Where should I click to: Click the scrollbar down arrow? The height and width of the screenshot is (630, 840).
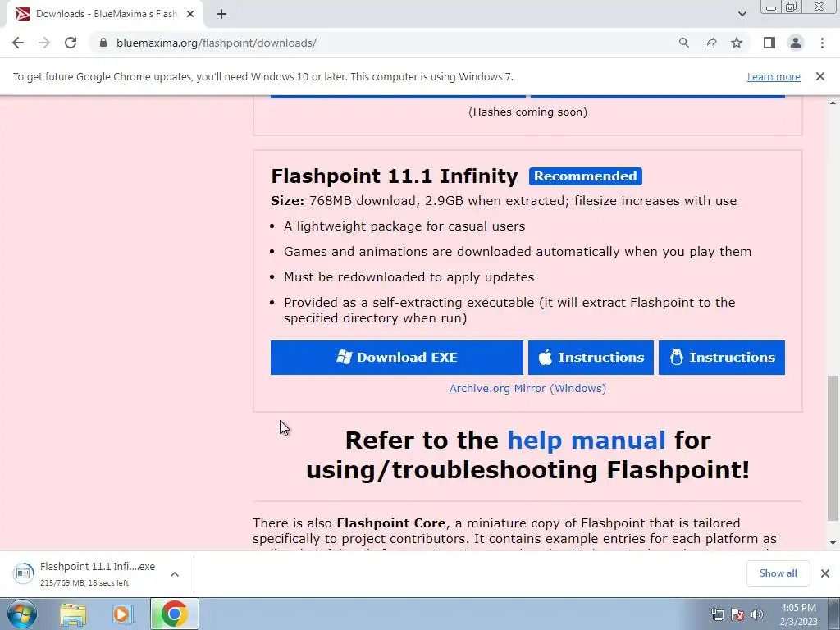click(833, 543)
